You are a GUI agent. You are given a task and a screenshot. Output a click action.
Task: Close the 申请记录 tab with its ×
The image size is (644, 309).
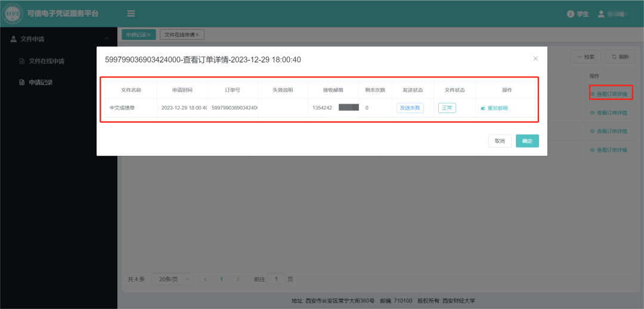(x=149, y=35)
